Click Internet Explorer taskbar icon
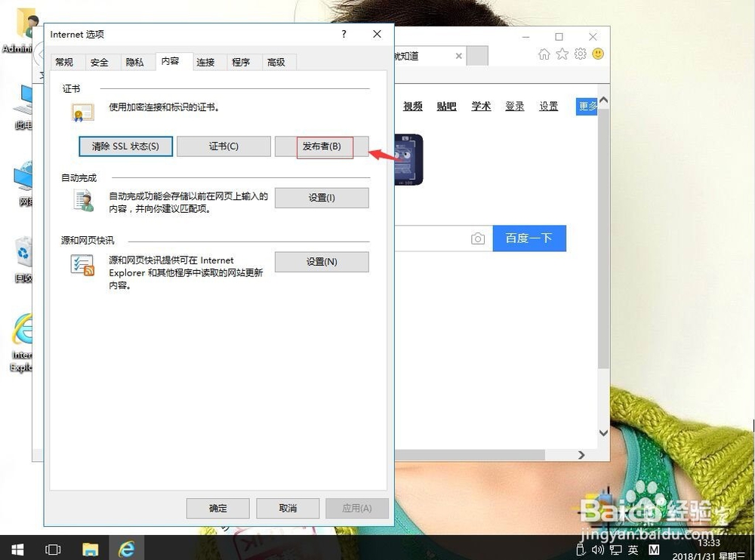This screenshot has height=560, width=755. (127, 549)
